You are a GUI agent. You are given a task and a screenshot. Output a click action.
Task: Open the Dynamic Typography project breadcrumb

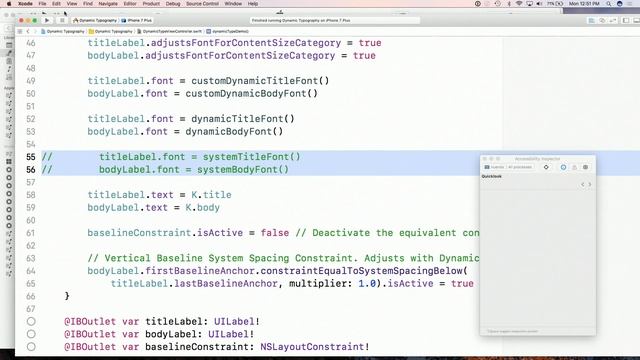coord(63,31)
